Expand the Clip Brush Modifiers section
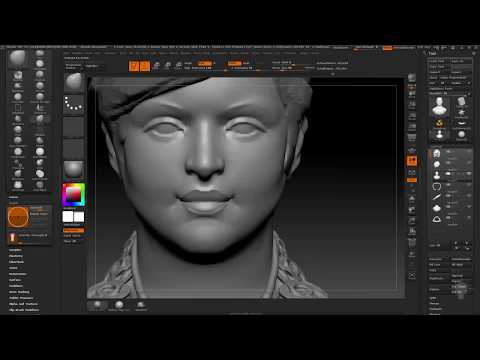 pyautogui.click(x=24, y=310)
